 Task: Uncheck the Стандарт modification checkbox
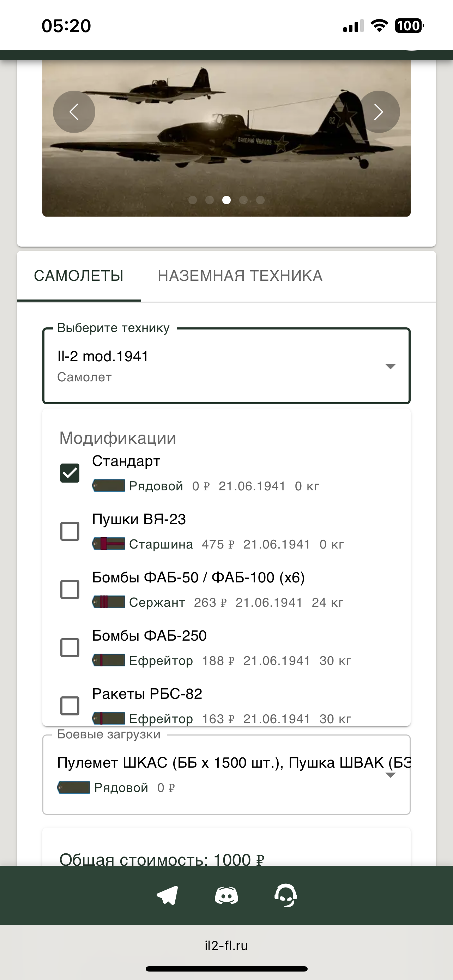[x=70, y=473]
